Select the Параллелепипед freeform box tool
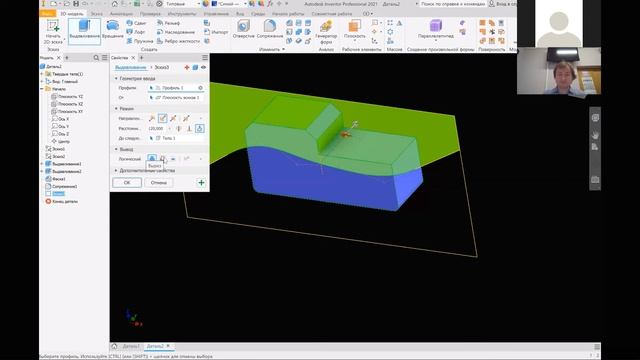 pyautogui.click(x=436, y=30)
